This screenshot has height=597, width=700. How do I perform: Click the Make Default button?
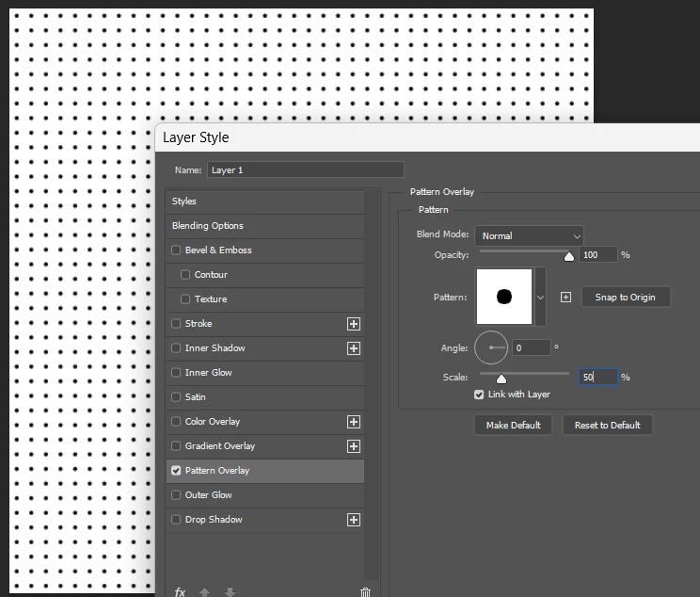coord(513,425)
